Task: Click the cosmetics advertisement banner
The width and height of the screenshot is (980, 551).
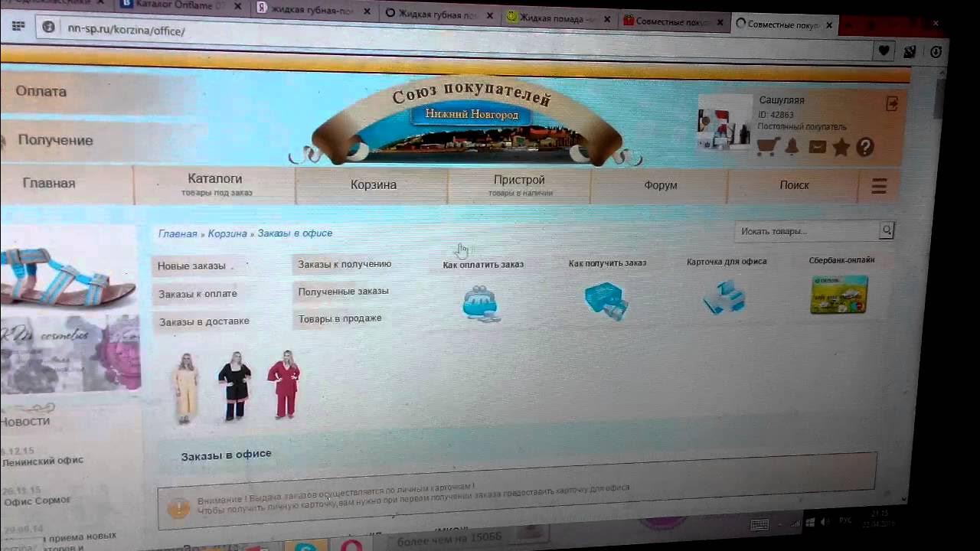Action: pos(70,354)
